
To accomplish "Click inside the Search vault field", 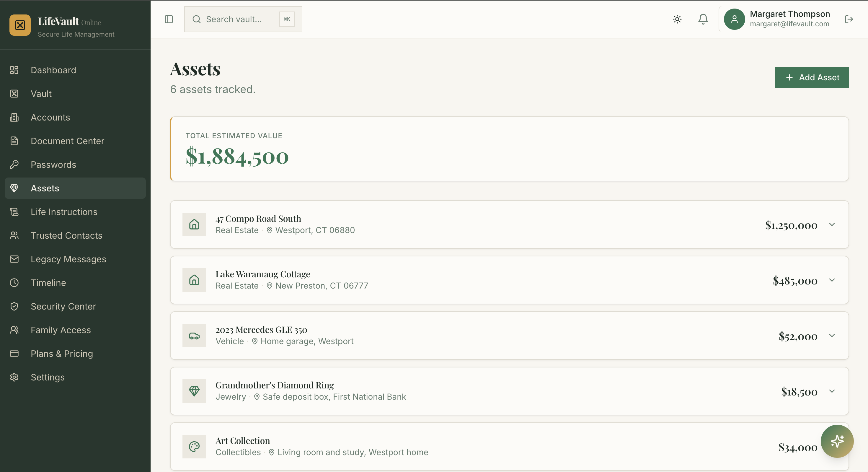I will click(x=236, y=19).
